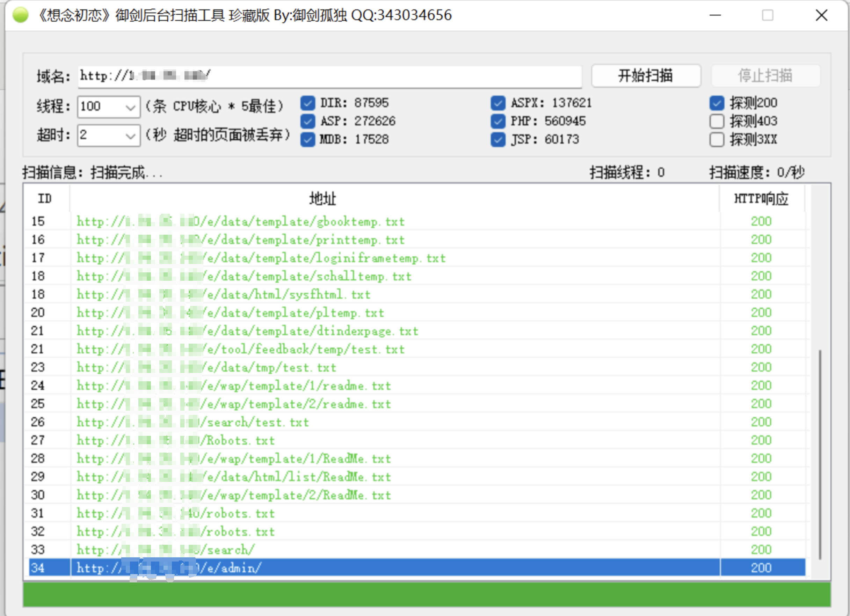Enable the 探测403 detection checkbox
Viewport: 850px width, 616px height.
point(716,121)
